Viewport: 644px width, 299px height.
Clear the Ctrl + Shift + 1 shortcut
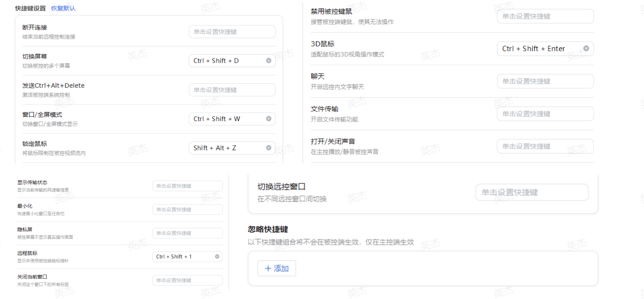(217, 257)
